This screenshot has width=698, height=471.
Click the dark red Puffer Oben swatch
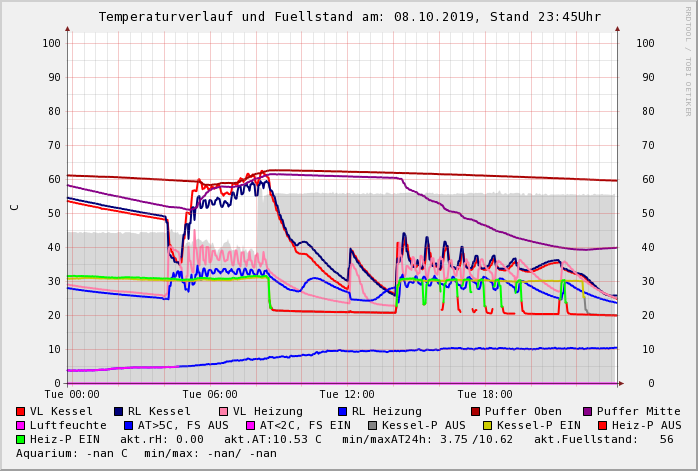(476, 411)
